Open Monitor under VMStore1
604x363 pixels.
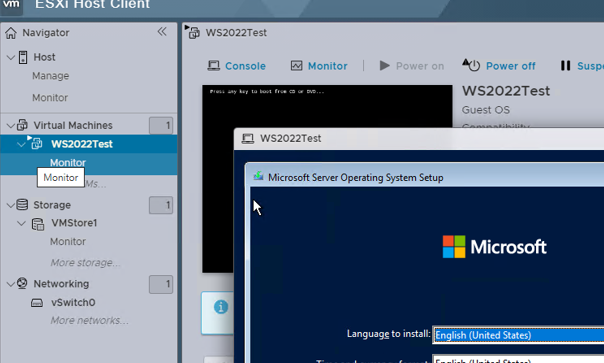pos(68,242)
